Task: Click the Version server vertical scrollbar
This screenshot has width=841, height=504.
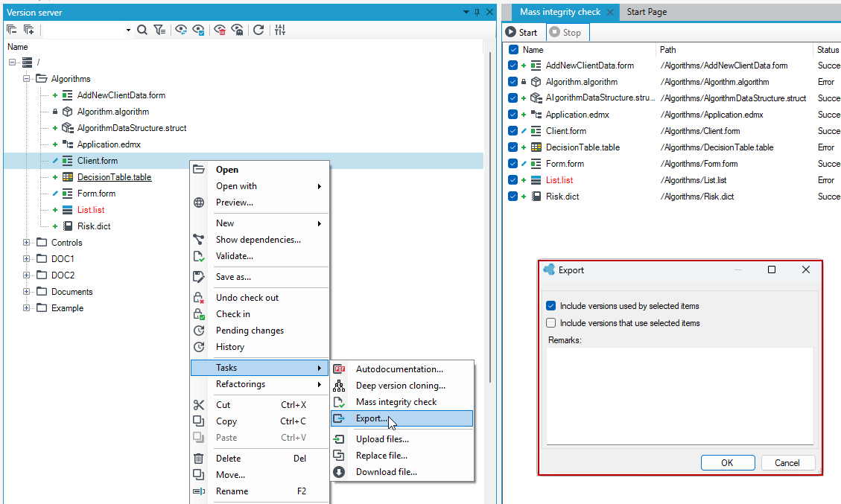Action: click(x=490, y=217)
